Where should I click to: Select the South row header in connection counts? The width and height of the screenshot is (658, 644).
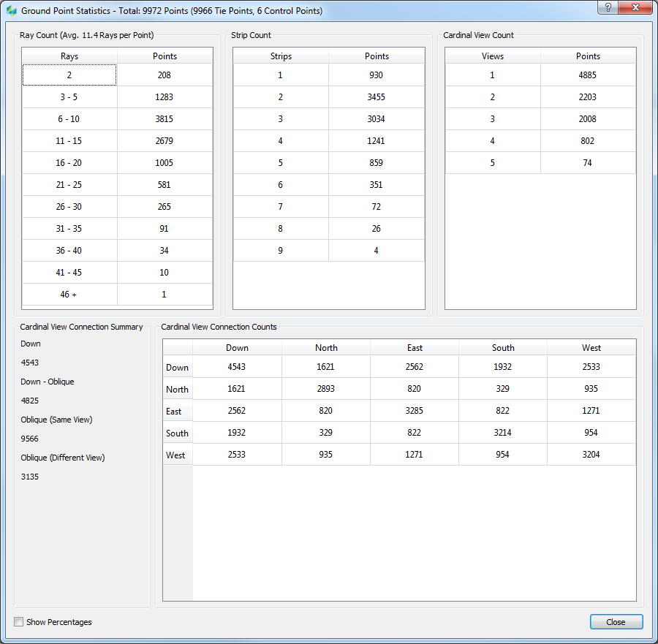[177, 433]
